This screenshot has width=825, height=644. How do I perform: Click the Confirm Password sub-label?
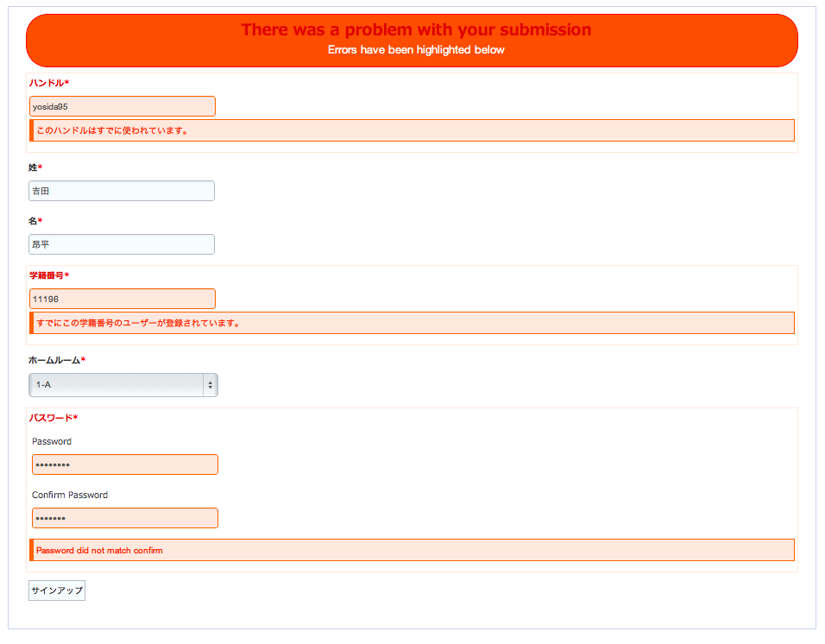click(x=70, y=495)
